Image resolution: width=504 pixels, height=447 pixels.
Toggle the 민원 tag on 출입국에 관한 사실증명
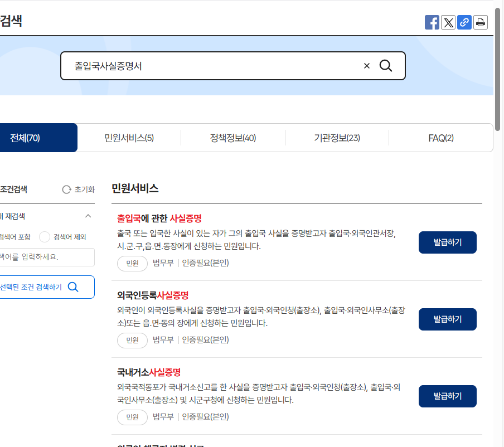tap(132, 263)
